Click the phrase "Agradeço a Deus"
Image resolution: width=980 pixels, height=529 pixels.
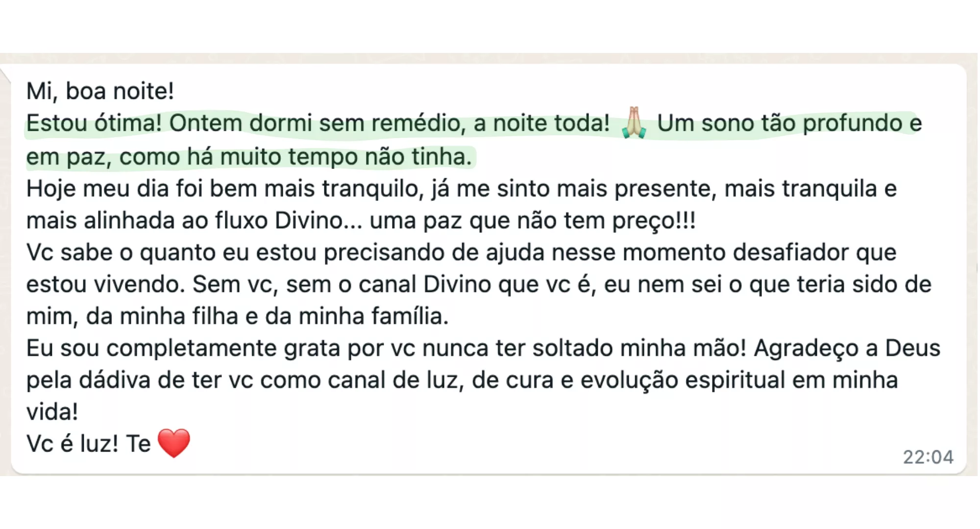847,348
